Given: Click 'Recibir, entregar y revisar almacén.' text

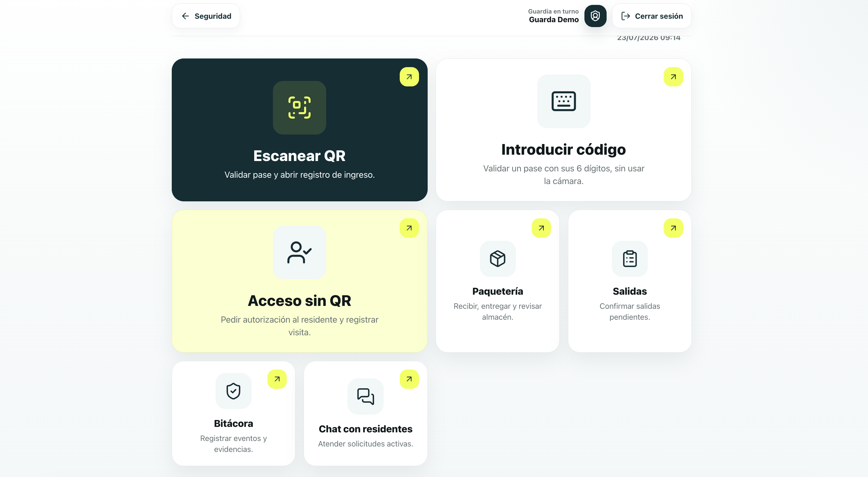Looking at the screenshot, I should coord(497,312).
